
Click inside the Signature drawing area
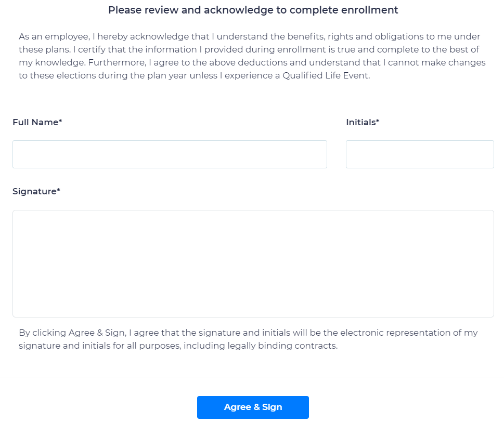[x=253, y=263]
